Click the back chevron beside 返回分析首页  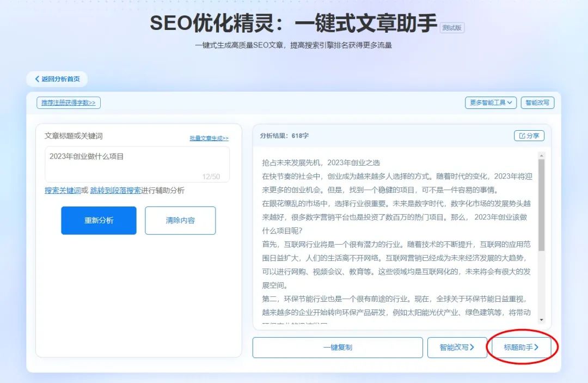pyautogui.click(x=37, y=78)
